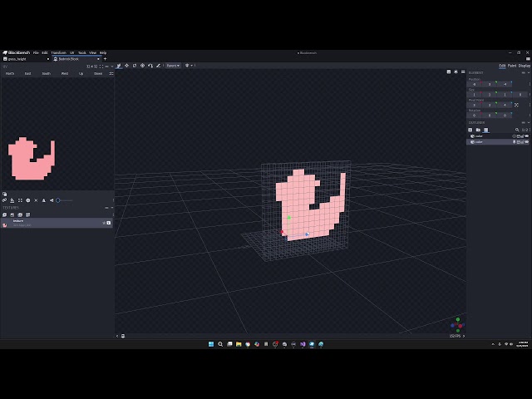Switch to Display mode
This screenshot has height=399, width=532.
525,66
